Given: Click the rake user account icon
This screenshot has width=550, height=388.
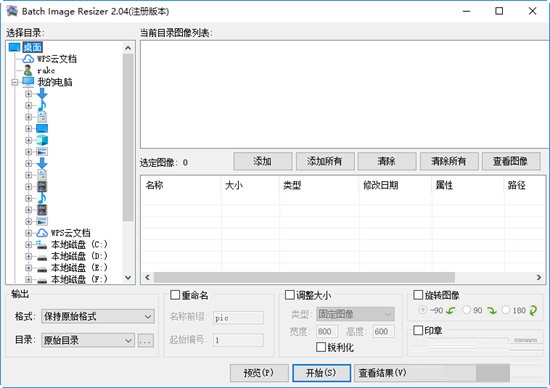Looking at the screenshot, I should click(x=28, y=70).
